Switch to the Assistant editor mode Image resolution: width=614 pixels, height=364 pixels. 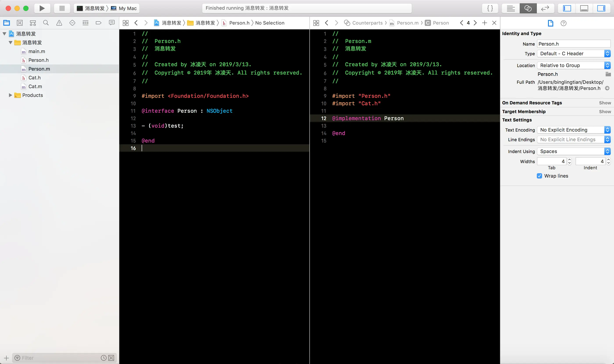pos(528,8)
